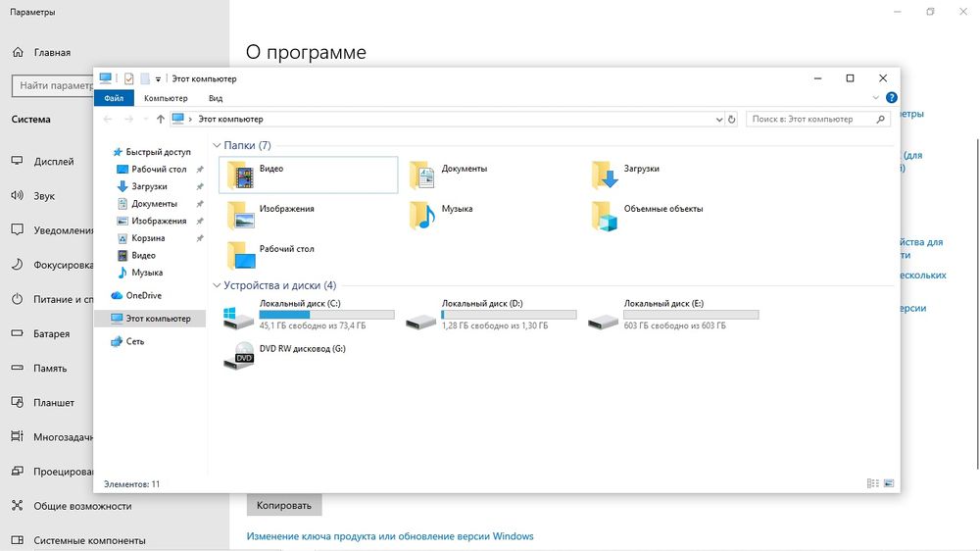
Task: Collapse the Папки (7) group
Action: 217,145
